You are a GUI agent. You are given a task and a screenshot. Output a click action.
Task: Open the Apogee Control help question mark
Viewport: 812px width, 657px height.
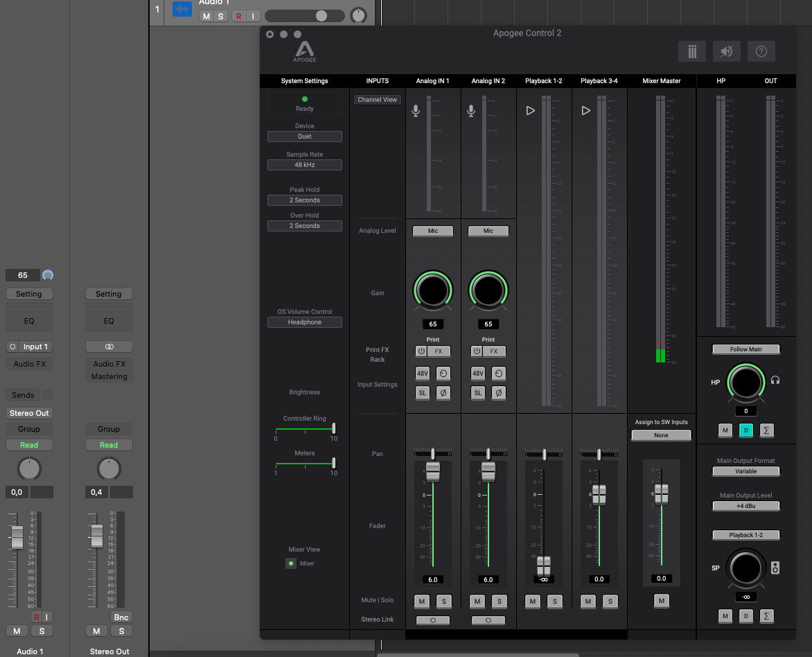pyautogui.click(x=761, y=51)
